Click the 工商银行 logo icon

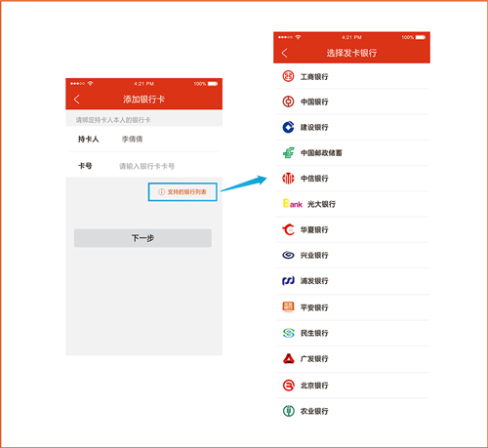[288, 76]
